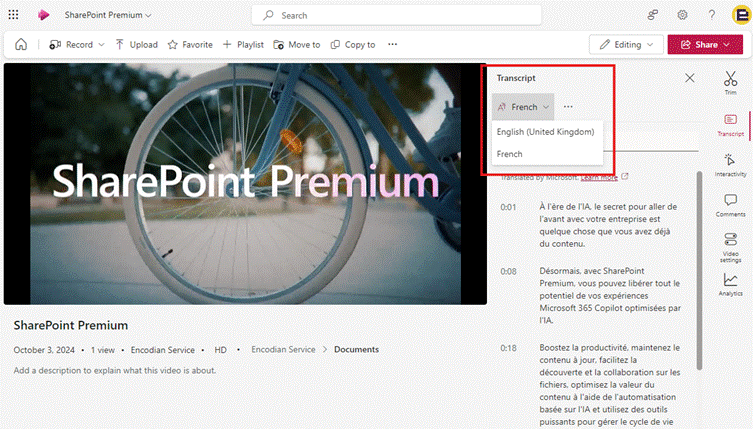Select English (United Kingdom) transcript language
Screen dimensions: 753x429
[545, 132]
